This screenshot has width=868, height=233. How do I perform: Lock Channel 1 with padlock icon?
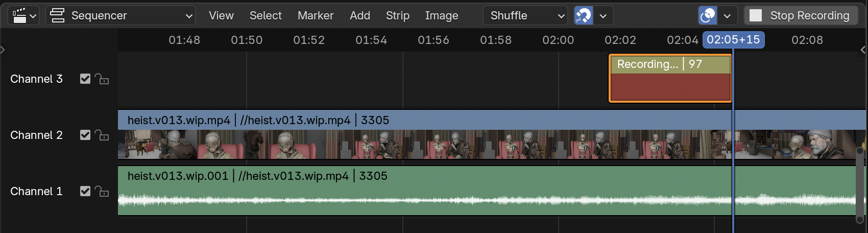pyautogui.click(x=102, y=191)
